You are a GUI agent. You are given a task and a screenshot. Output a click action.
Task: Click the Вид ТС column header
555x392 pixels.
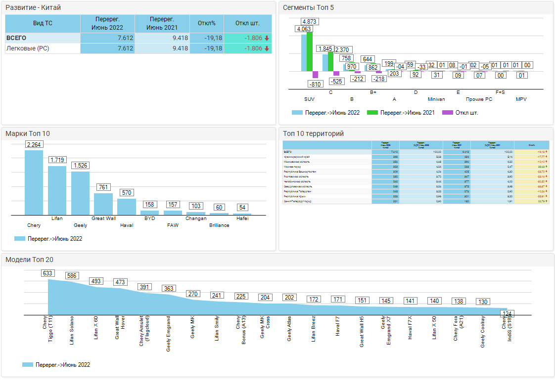[43, 23]
